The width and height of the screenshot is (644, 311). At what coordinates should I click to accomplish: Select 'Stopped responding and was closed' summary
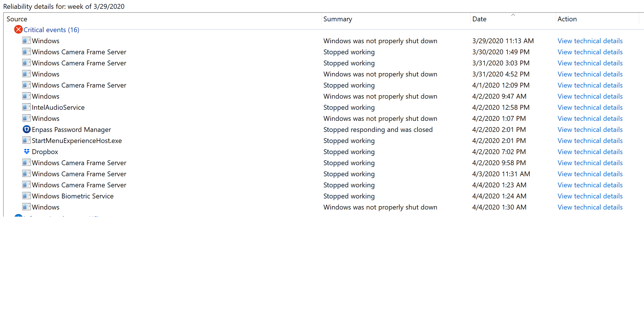[x=378, y=130]
